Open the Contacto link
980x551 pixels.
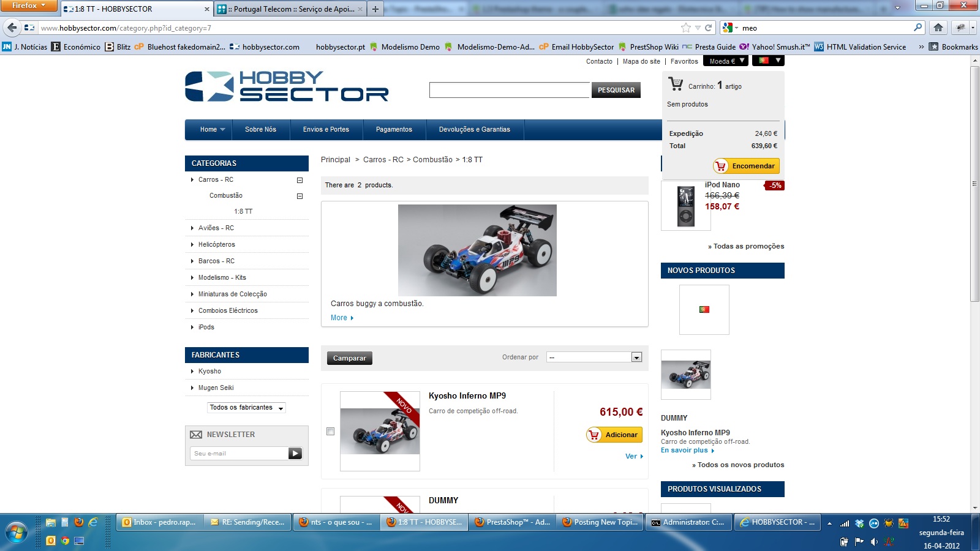coord(599,61)
